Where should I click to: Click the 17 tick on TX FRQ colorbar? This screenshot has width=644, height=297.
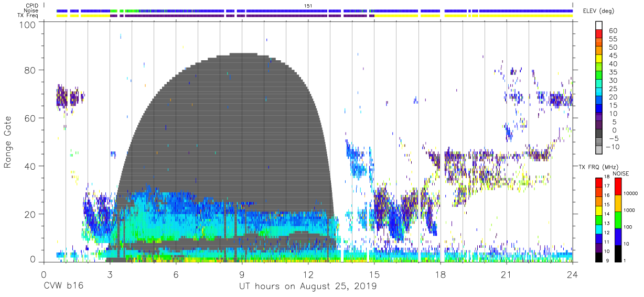tap(608, 186)
